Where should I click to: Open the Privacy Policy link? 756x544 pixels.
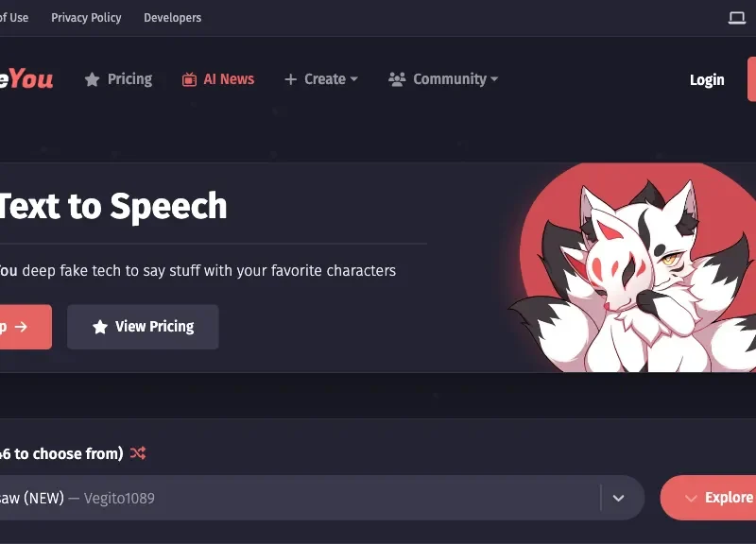pyautogui.click(x=86, y=18)
